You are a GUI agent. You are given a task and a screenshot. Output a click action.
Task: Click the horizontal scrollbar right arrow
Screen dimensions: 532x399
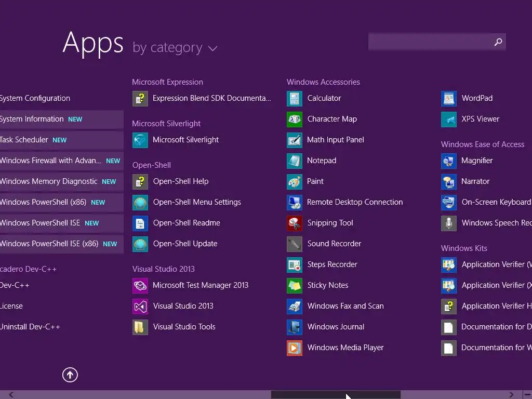click(x=511, y=395)
